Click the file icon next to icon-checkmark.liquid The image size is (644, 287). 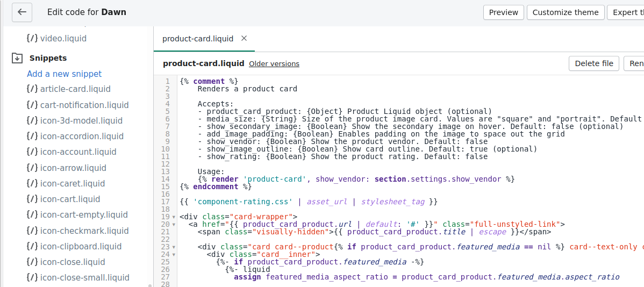pyautogui.click(x=32, y=231)
